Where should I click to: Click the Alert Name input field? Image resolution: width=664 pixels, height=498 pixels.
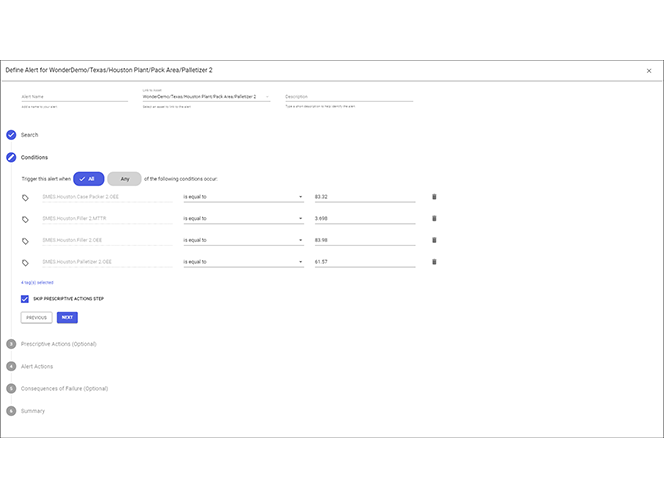pos(74,97)
